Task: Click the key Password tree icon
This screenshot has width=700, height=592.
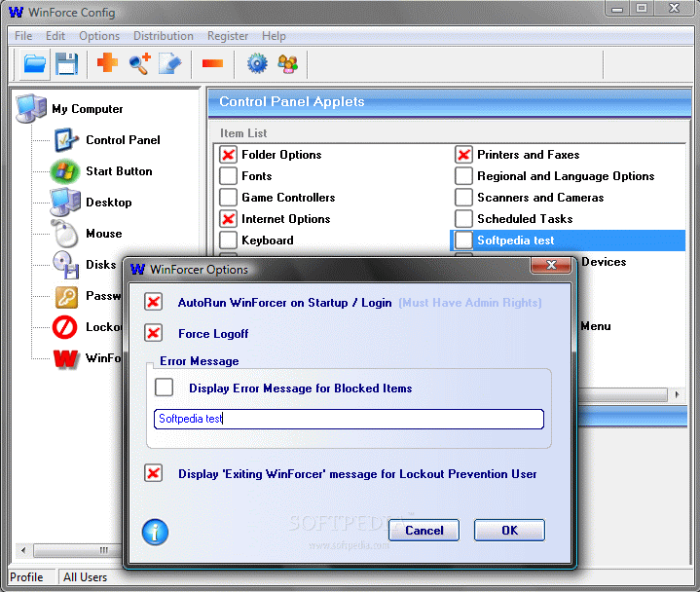Action: pos(66,296)
